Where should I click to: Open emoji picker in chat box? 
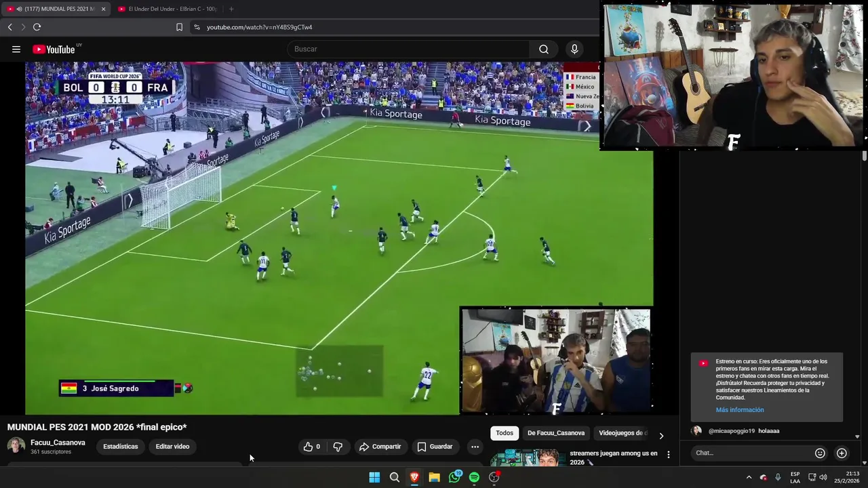click(x=820, y=453)
